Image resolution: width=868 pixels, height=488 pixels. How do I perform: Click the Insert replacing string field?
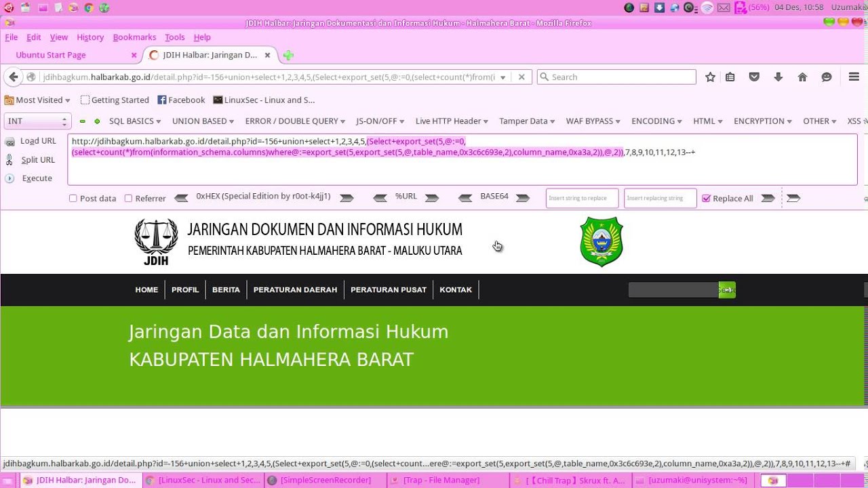coord(660,199)
